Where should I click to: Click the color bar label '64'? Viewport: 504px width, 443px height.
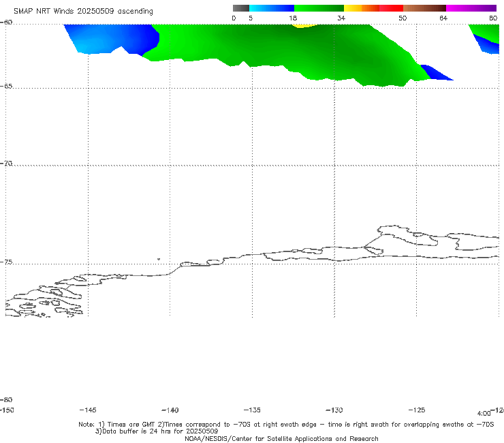(443, 18)
